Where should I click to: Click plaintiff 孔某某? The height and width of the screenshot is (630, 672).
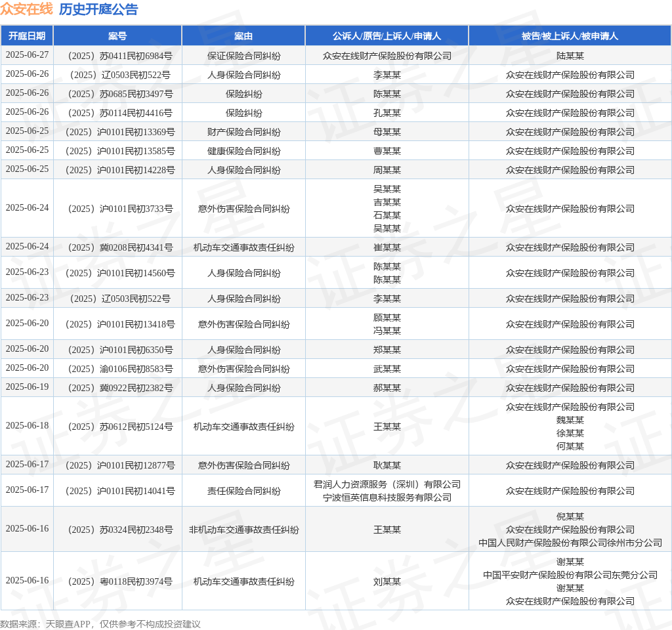(x=387, y=113)
